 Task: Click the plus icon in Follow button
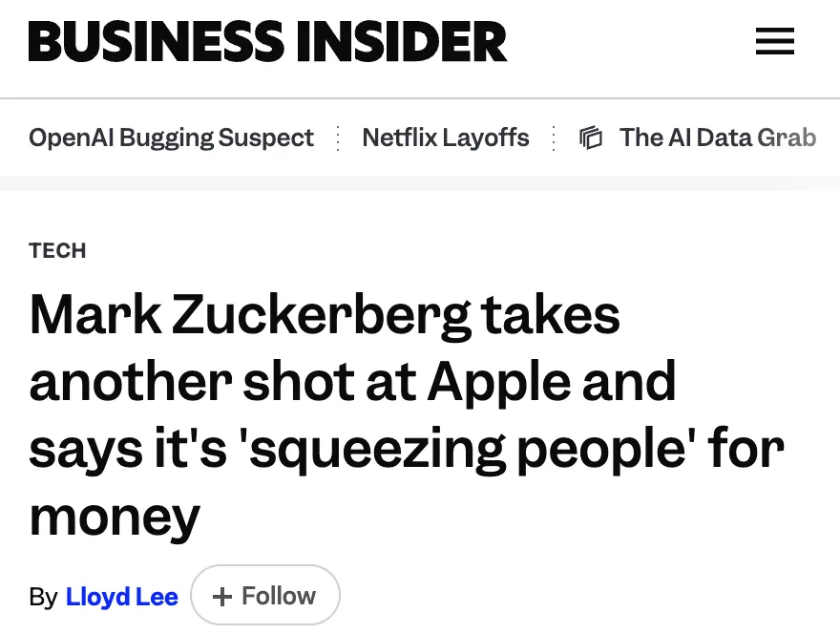(x=221, y=597)
